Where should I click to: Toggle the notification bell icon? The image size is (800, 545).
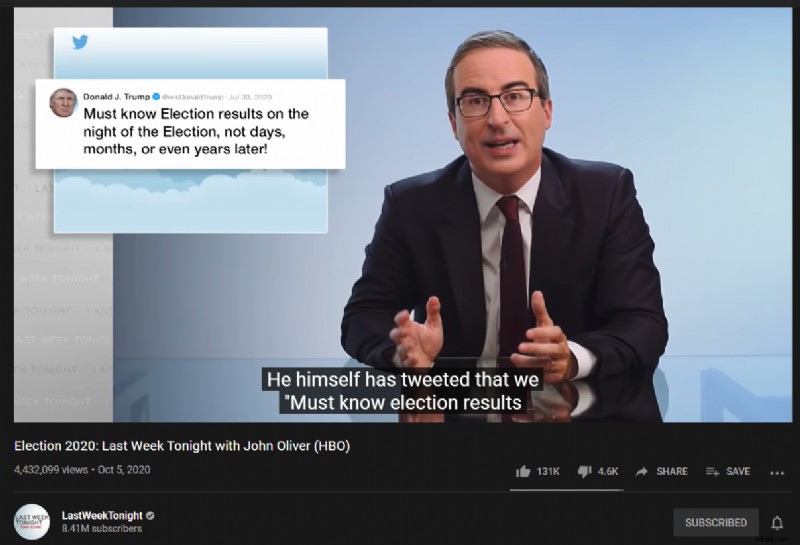(777, 523)
